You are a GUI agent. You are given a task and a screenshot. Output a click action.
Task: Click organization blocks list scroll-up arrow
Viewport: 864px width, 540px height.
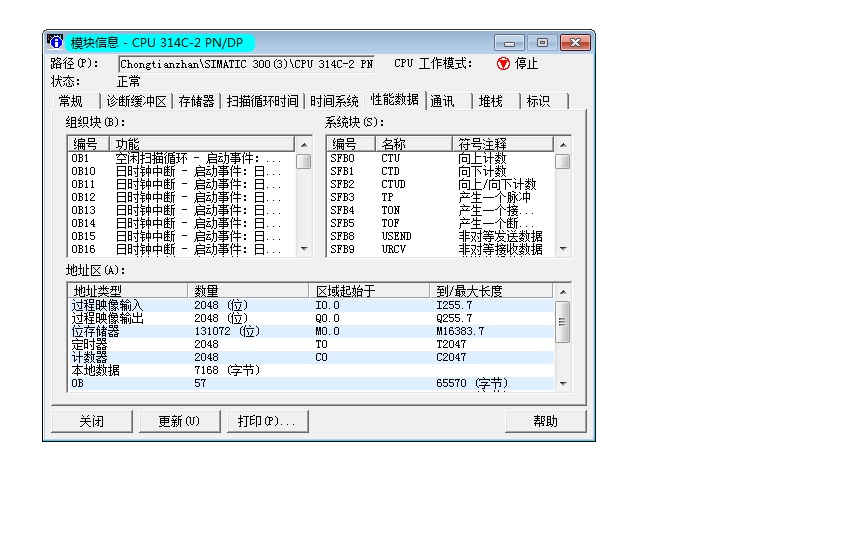[304, 145]
